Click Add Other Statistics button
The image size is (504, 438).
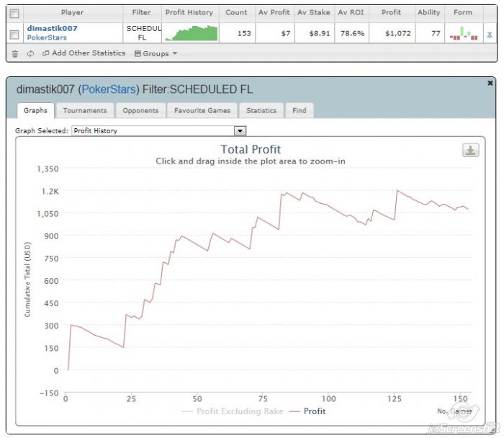[x=84, y=53]
